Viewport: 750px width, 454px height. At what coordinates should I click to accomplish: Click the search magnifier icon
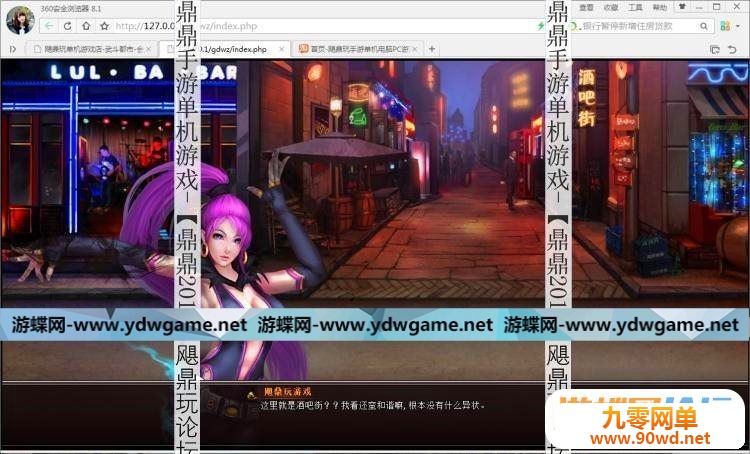(x=704, y=26)
